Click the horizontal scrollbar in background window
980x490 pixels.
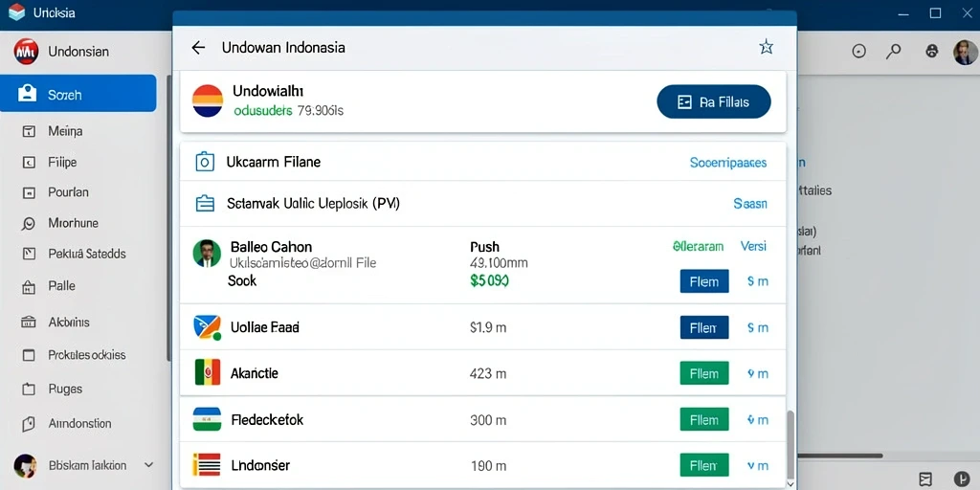point(840,456)
